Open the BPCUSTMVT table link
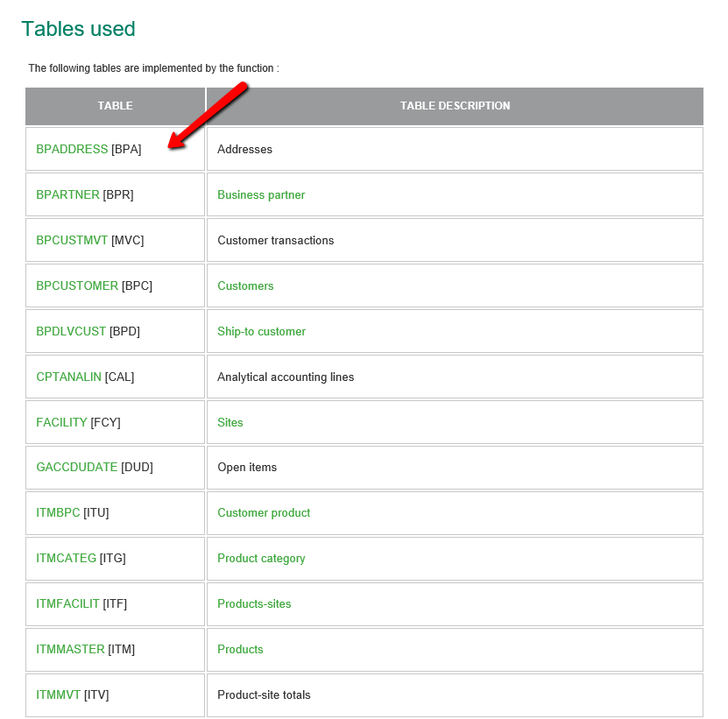Screen dimensions: 728x719 72,241
